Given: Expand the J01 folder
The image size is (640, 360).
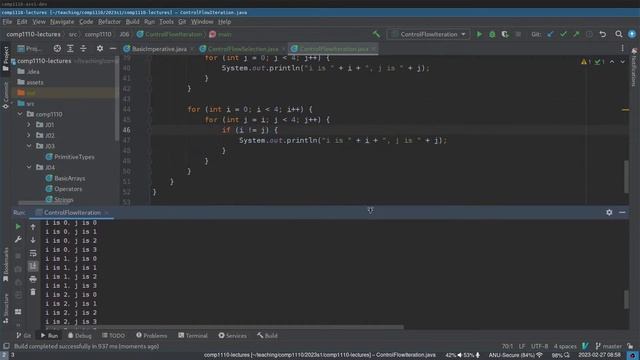Looking at the screenshot, I should tap(29, 124).
